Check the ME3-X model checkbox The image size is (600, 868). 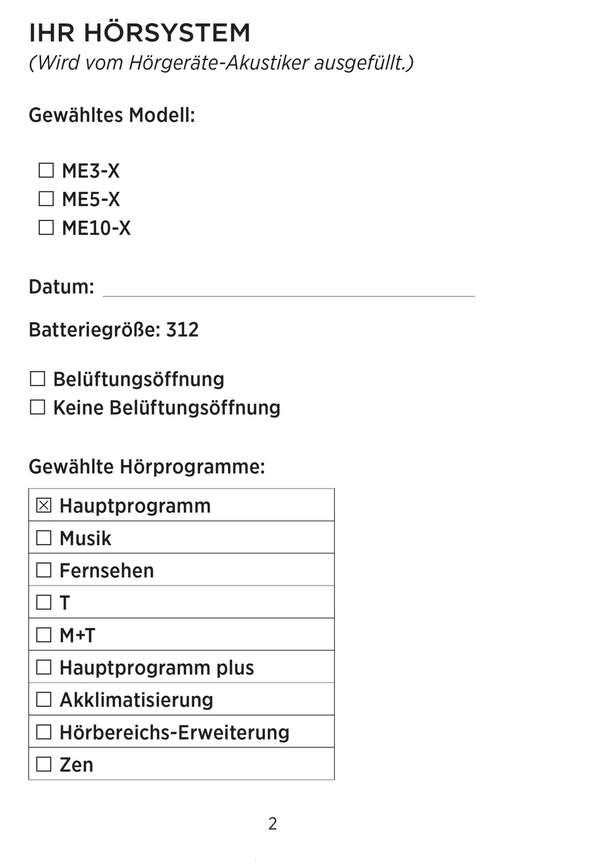coord(46,170)
